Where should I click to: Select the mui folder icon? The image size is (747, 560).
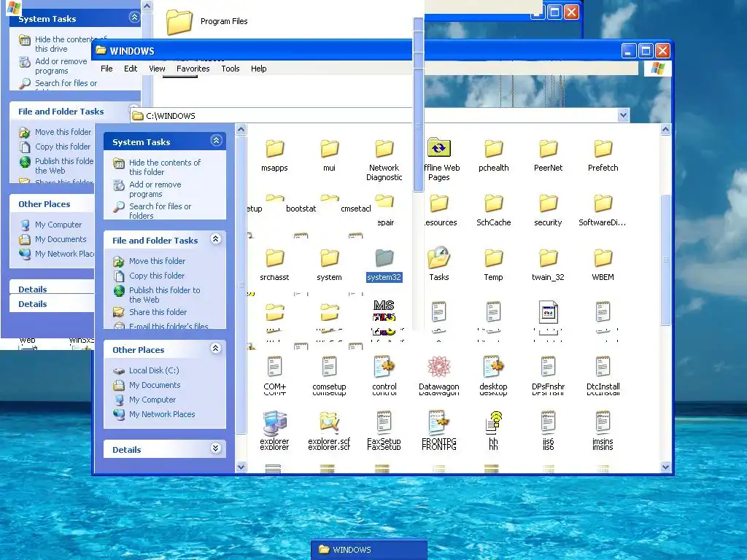tap(329, 149)
